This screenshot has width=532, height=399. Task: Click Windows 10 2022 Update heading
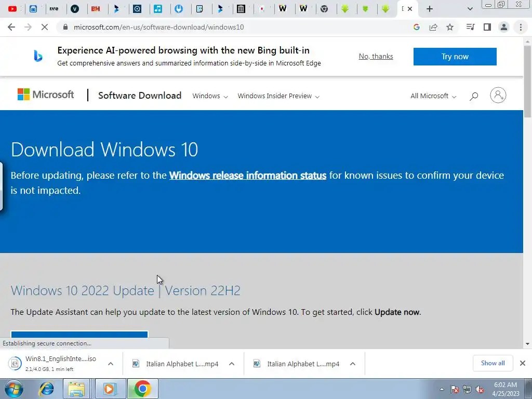tap(126, 290)
